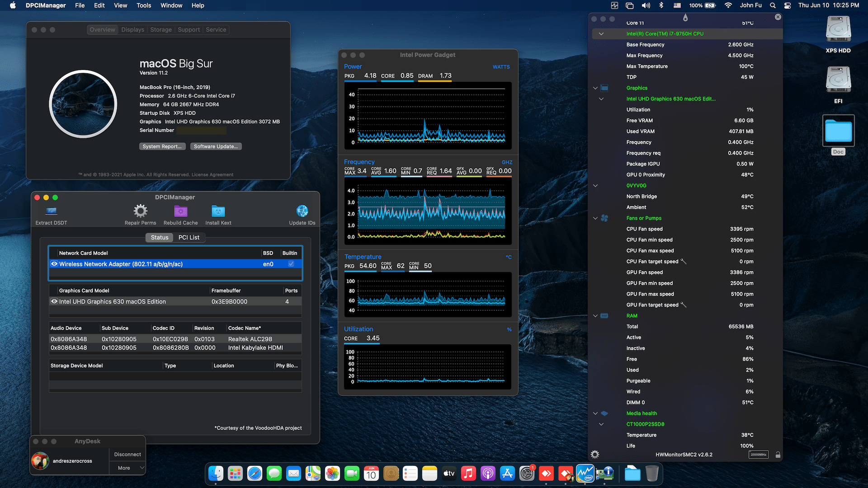Click Disconnect in the AnyDesk panel
This screenshot has height=488, width=868.
tap(127, 454)
